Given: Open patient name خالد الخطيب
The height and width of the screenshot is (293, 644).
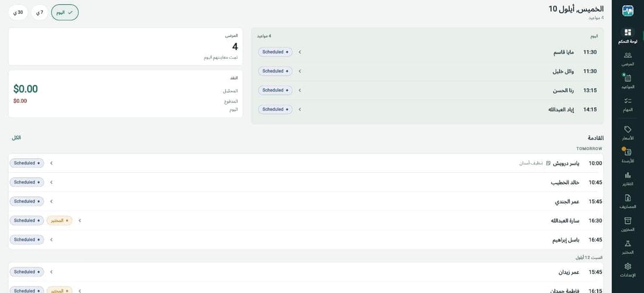Looking at the screenshot, I should point(565,182).
